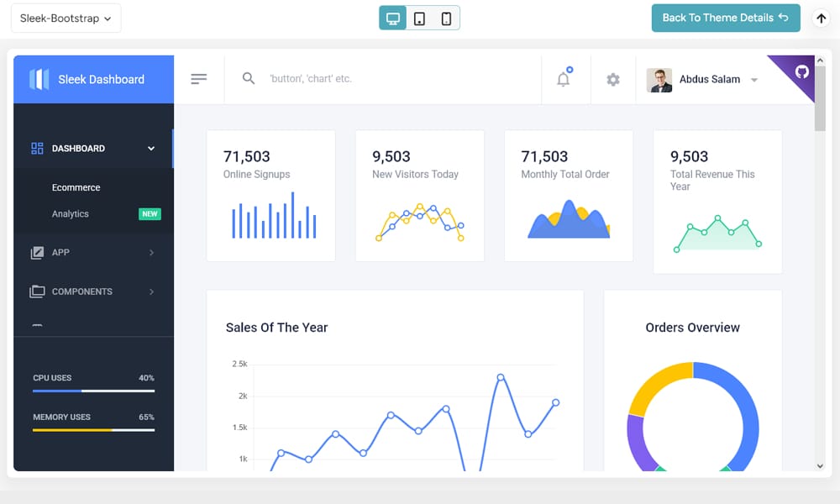Open Analytics with the NEW badge
Image resolution: width=840 pixels, height=504 pixels.
click(x=70, y=213)
